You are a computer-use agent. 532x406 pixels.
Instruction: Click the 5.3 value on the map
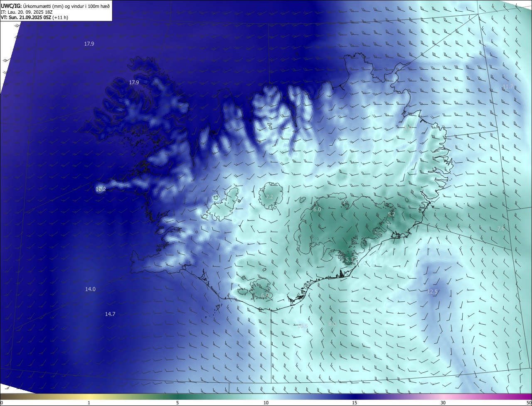click(x=350, y=260)
